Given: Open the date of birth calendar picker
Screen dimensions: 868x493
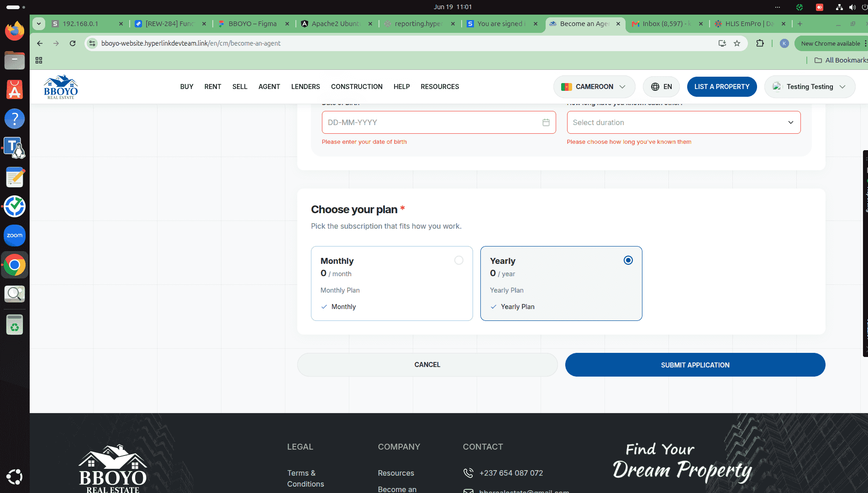Looking at the screenshot, I should point(546,122).
